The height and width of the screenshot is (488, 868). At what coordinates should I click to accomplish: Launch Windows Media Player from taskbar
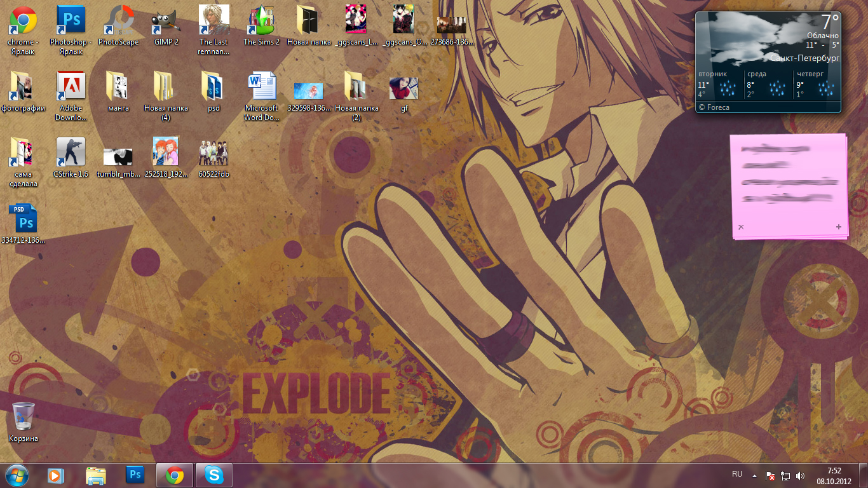[x=56, y=475]
